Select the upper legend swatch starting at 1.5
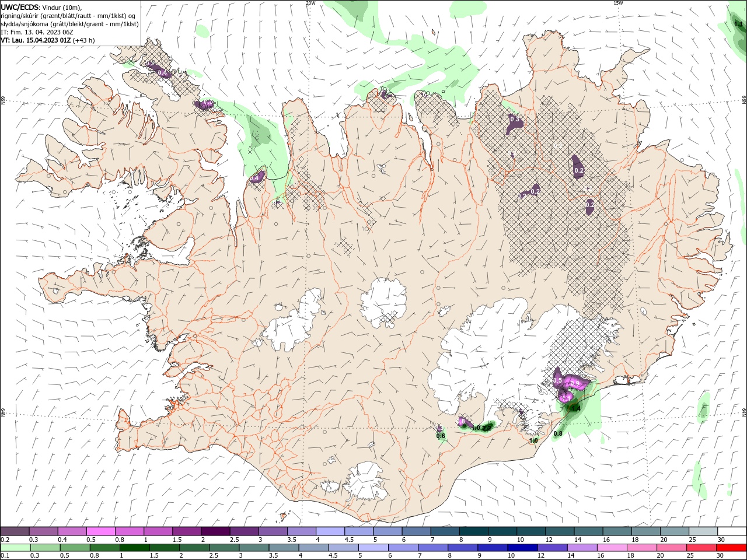Image resolution: width=747 pixels, height=560 pixels. [x=187, y=531]
